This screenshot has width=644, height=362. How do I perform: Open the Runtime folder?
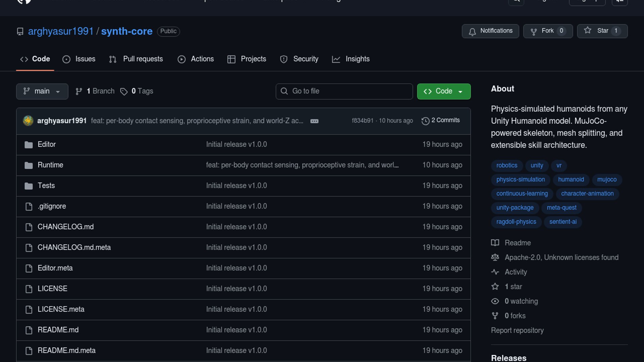(50, 165)
